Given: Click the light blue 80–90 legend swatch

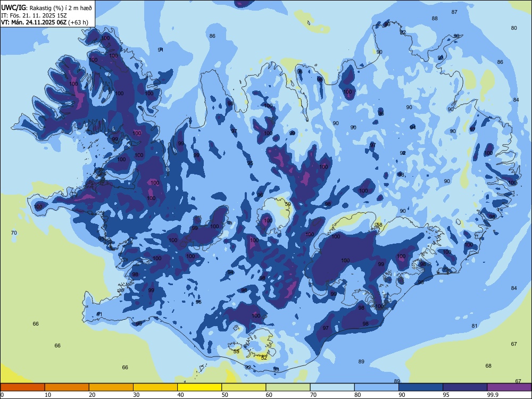Looking at the screenshot, I should click(377, 387).
